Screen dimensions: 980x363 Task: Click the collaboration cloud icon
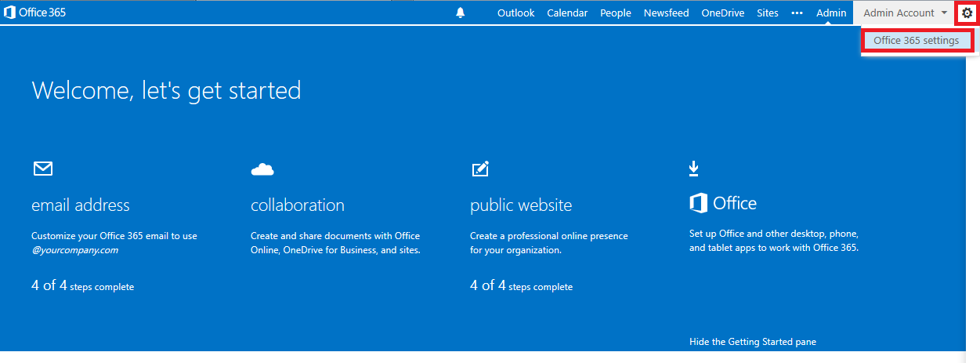pos(262,169)
